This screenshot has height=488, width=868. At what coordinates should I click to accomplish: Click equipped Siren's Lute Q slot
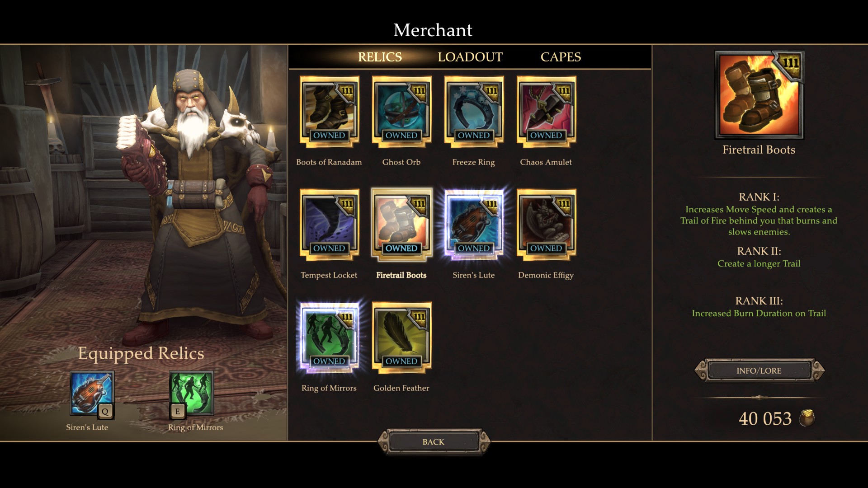coord(92,394)
